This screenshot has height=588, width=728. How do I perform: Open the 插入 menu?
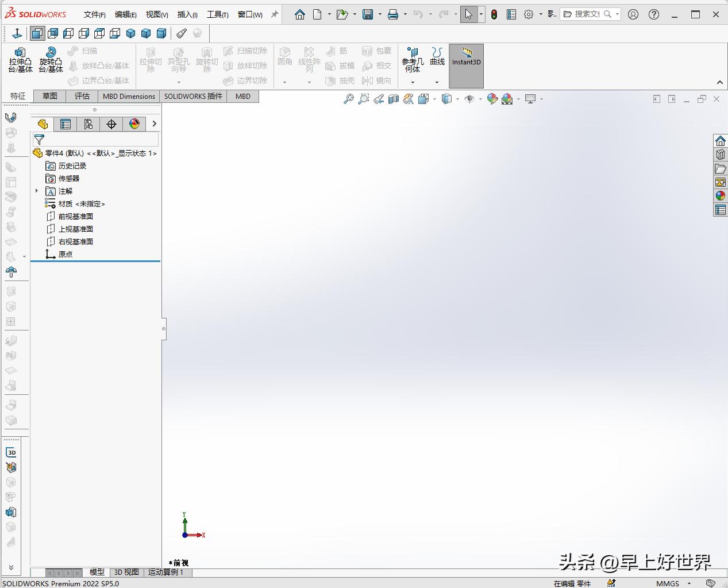(187, 15)
